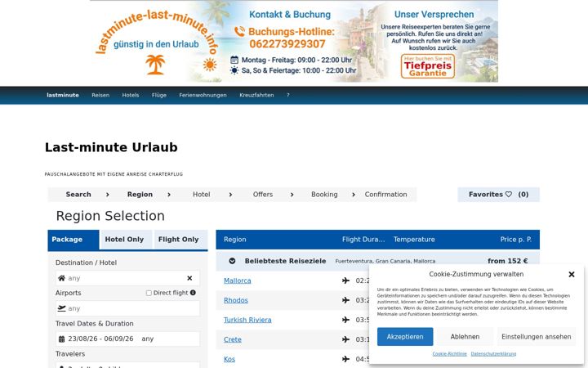Clear destination with the X icon

point(189,278)
